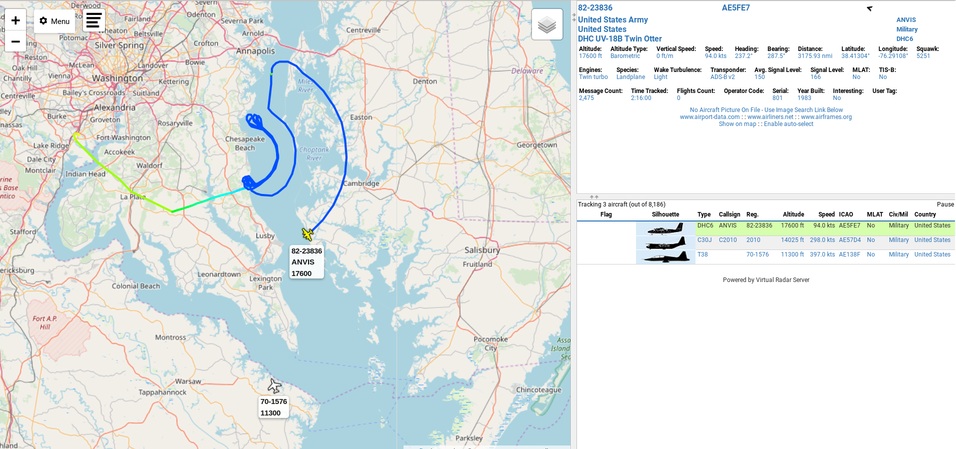The image size is (956, 449).
Task: Open www.airport-data.com link
Action: (706, 117)
